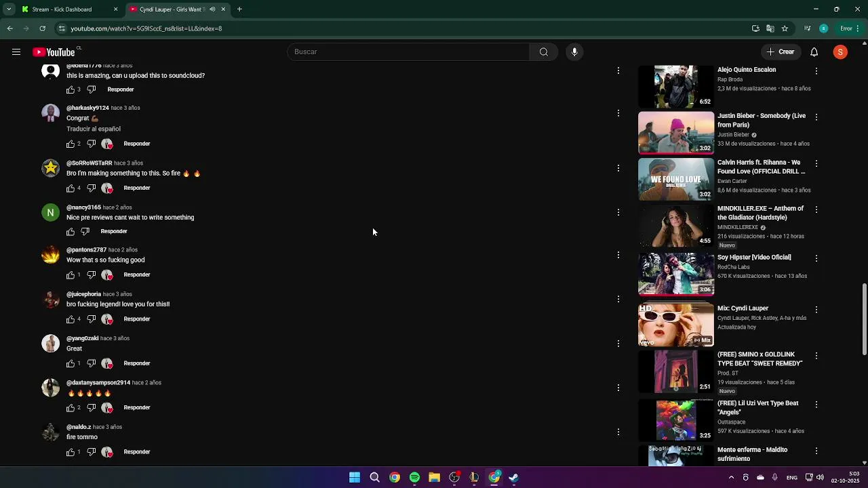The height and width of the screenshot is (488, 868).
Task: Open the YouTube hamburger guide menu
Action: tap(16, 52)
